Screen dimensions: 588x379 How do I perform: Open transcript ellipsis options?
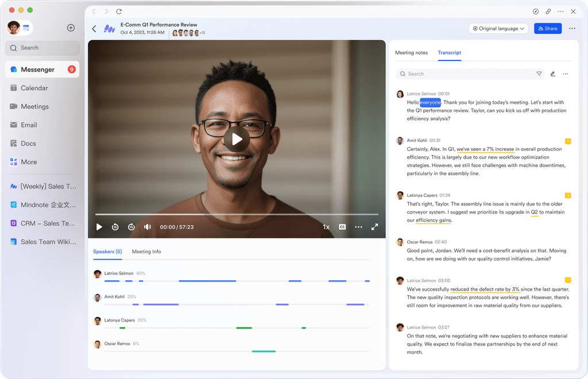pos(565,74)
